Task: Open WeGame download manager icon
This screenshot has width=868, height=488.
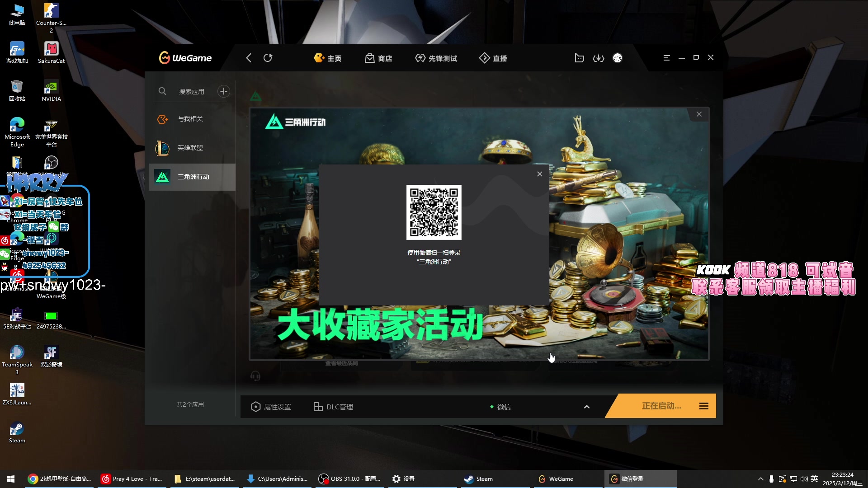Action: coord(599,58)
